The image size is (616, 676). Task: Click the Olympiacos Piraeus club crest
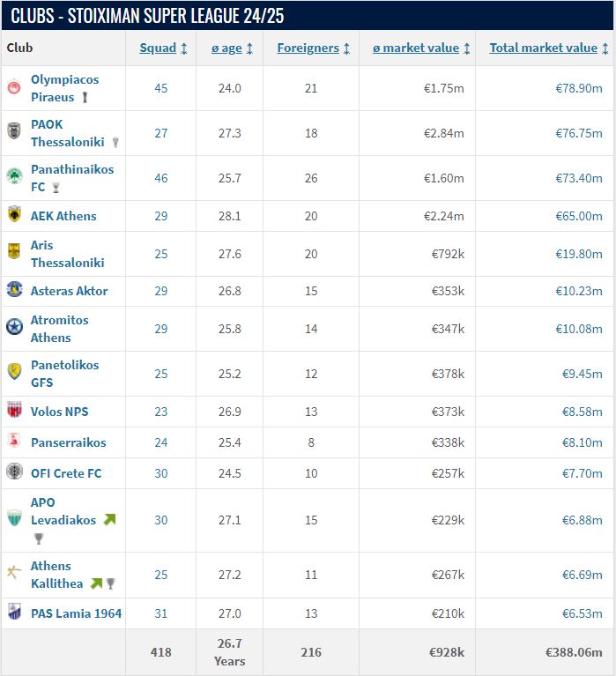14,88
